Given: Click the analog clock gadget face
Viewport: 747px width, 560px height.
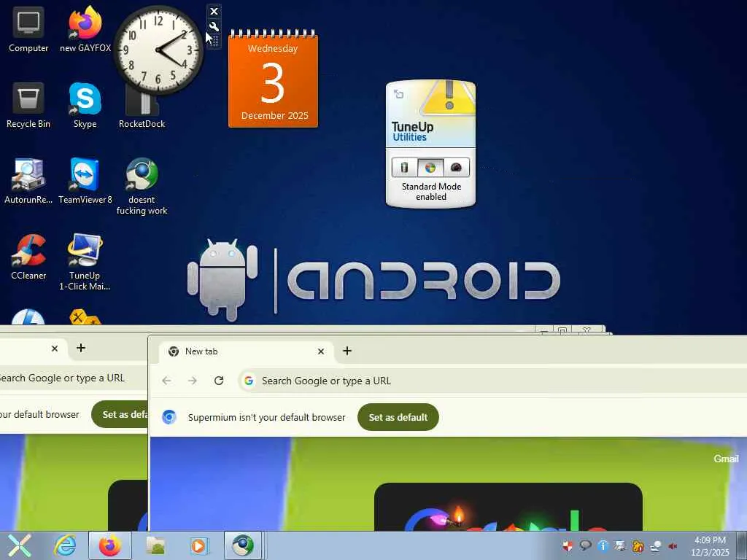Looking at the screenshot, I should coord(158,50).
